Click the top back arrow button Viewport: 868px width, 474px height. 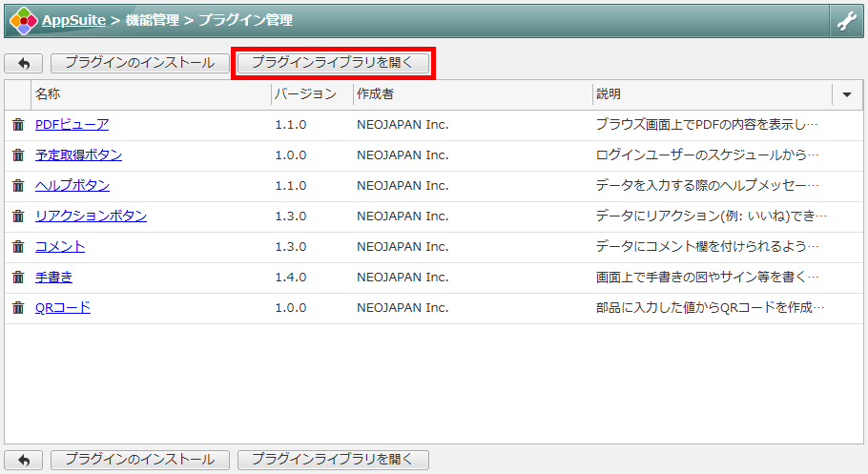[24, 63]
